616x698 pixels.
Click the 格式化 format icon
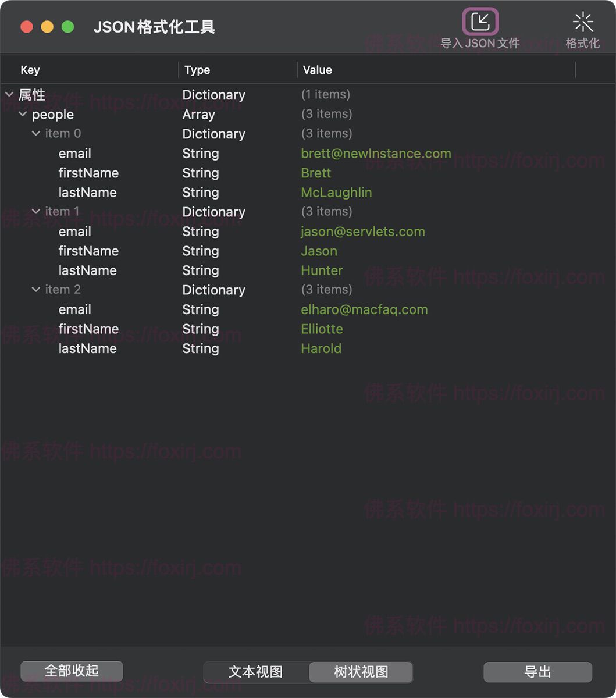pyautogui.click(x=583, y=22)
